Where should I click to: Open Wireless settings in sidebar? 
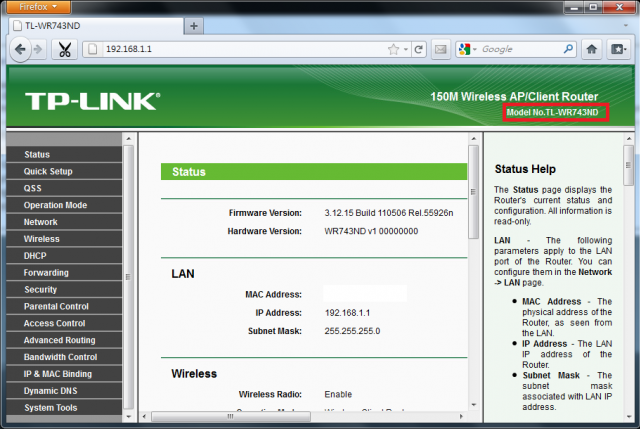[x=64, y=239]
